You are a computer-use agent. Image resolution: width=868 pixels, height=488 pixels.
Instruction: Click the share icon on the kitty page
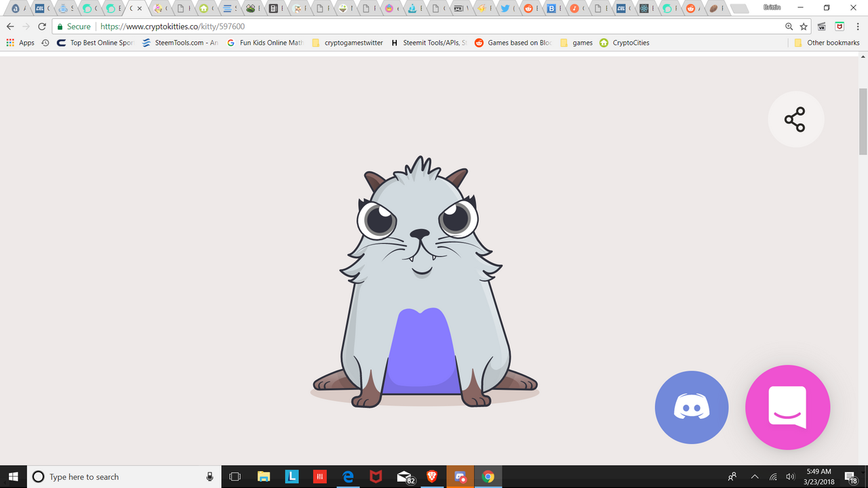coord(795,119)
